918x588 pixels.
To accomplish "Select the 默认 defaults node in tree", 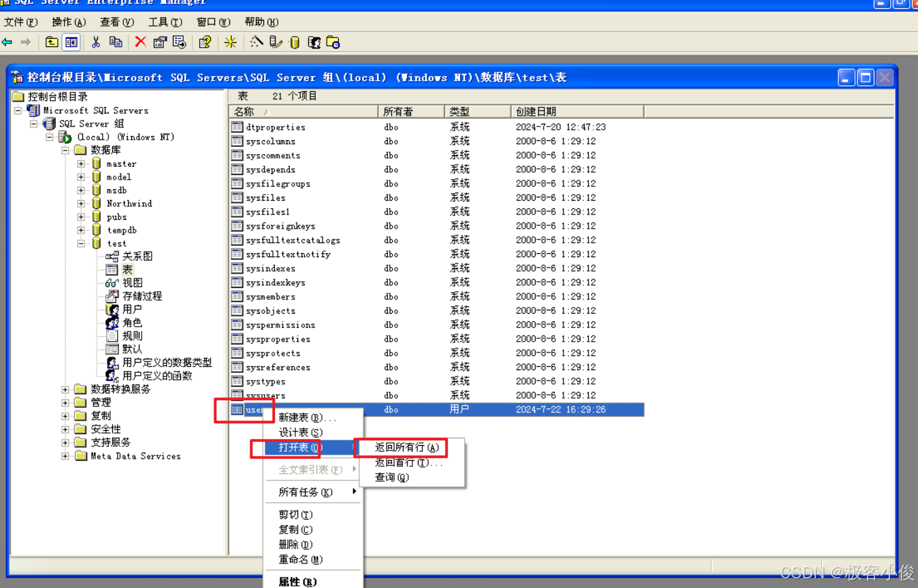I will tap(132, 349).
